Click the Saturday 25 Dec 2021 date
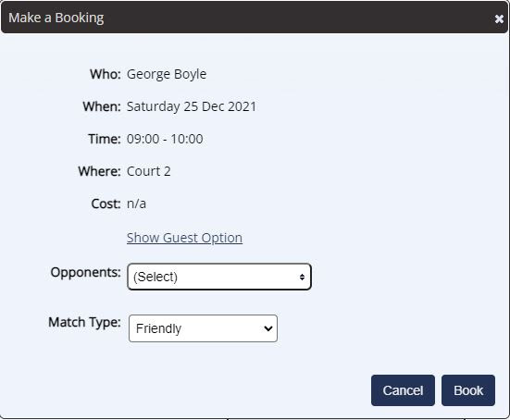 point(192,106)
